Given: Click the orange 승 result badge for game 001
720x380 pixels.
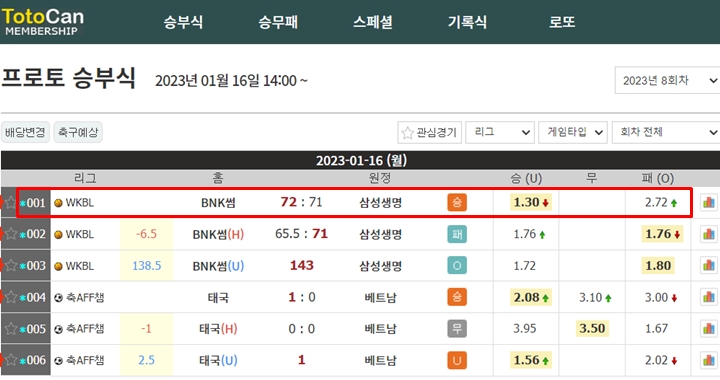Looking at the screenshot, I should (457, 202).
